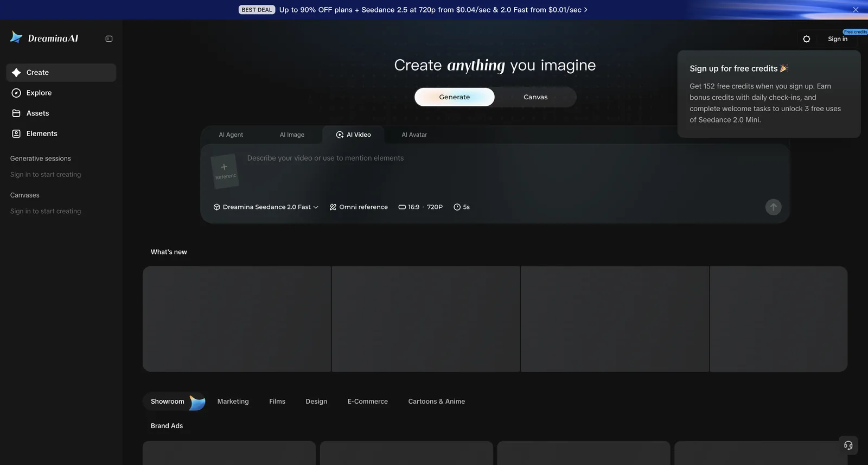
Task: Switch to Generate mode
Action: click(x=455, y=97)
